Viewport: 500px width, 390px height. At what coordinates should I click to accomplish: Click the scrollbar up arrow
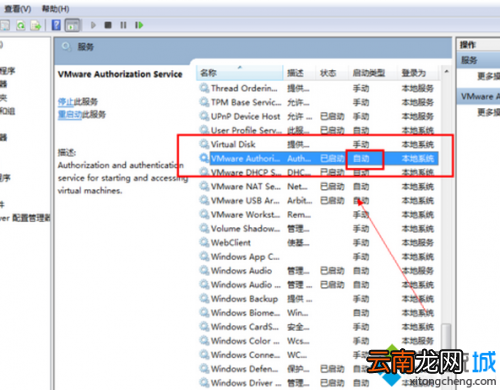[446, 71]
